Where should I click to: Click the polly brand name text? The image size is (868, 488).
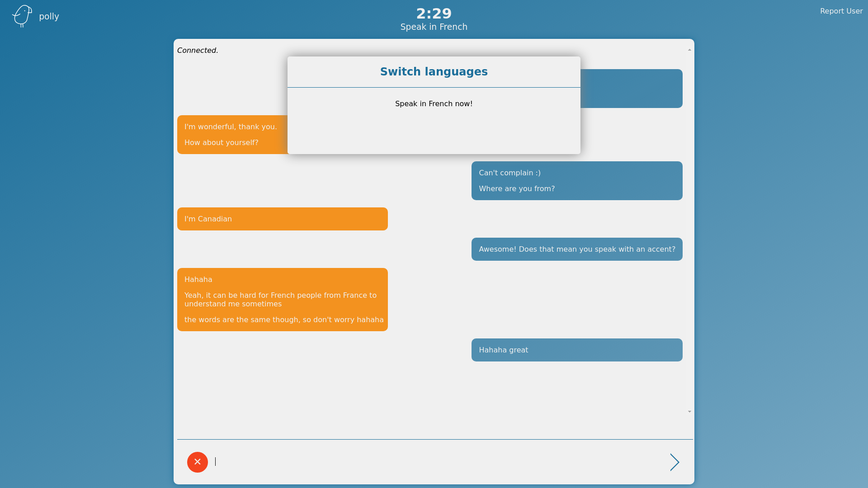[49, 17]
